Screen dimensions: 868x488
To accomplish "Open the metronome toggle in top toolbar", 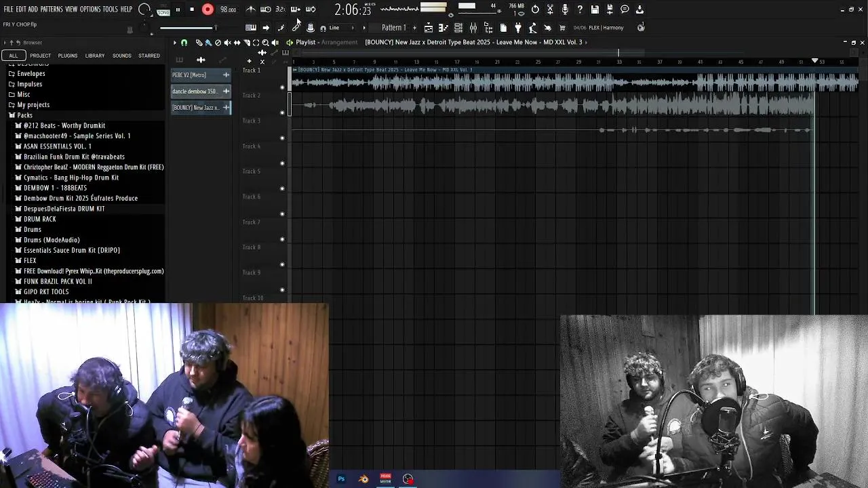I will point(251,9).
